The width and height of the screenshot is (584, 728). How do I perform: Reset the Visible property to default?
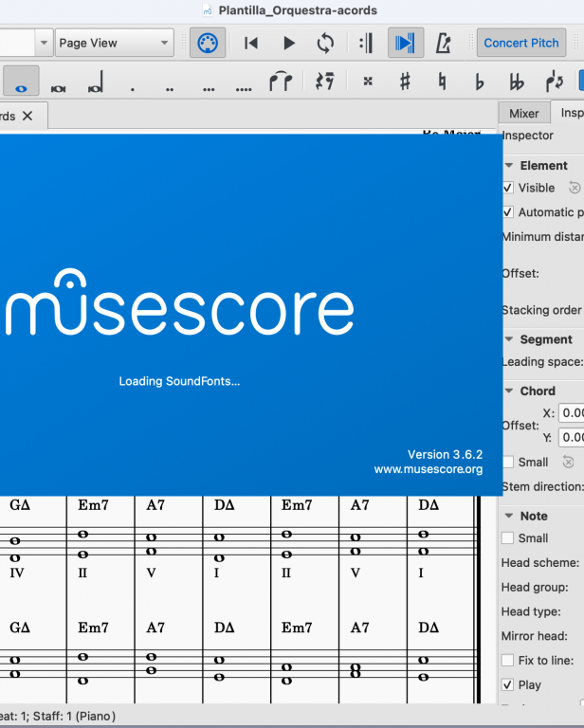[x=575, y=188]
